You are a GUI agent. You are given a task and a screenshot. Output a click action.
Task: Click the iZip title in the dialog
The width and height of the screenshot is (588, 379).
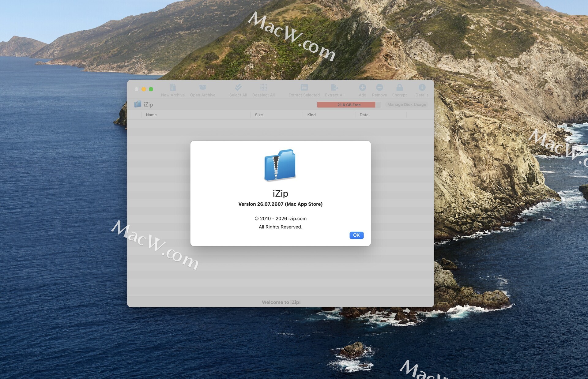pyautogui.click(x=280, y=193)
